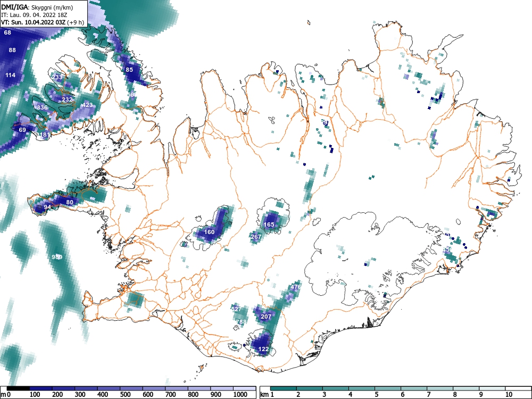Click the value '80' on the Snæfellsnes peninsula
Viewport: 532px width, 399px height.
pyautogui.click(x=70, y=202)
